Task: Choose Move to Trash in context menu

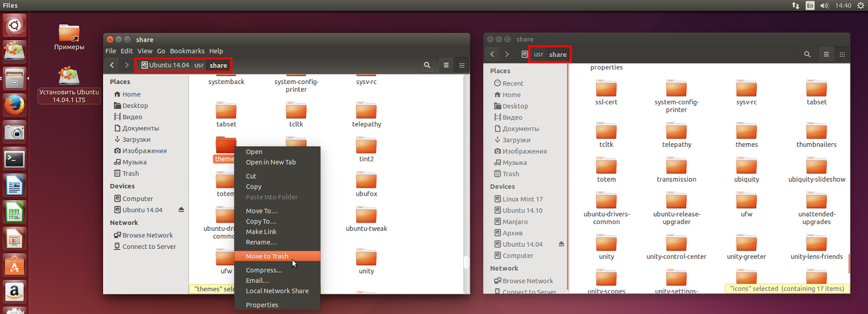Action: coord(277,256)
